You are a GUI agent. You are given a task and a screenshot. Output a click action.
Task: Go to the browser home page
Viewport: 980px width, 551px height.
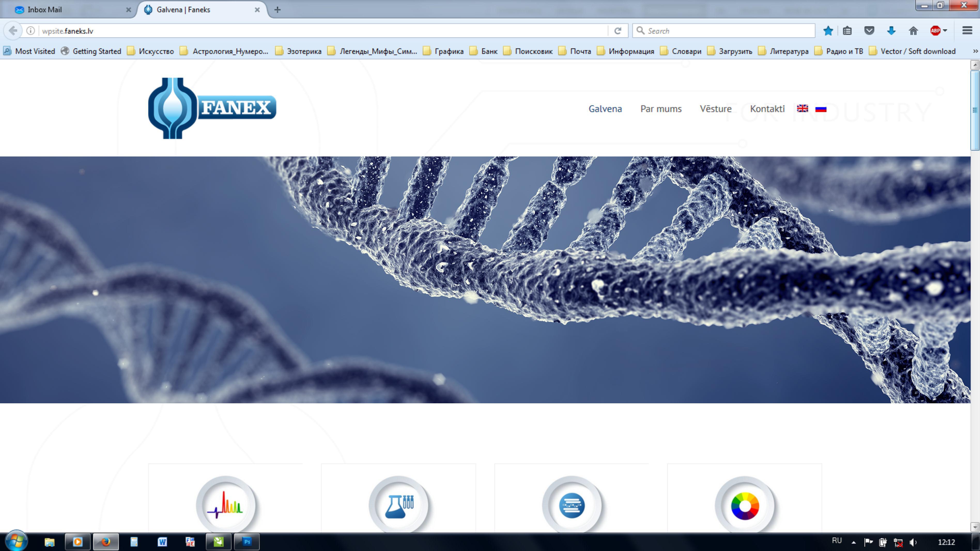click(x=913, y=31)
